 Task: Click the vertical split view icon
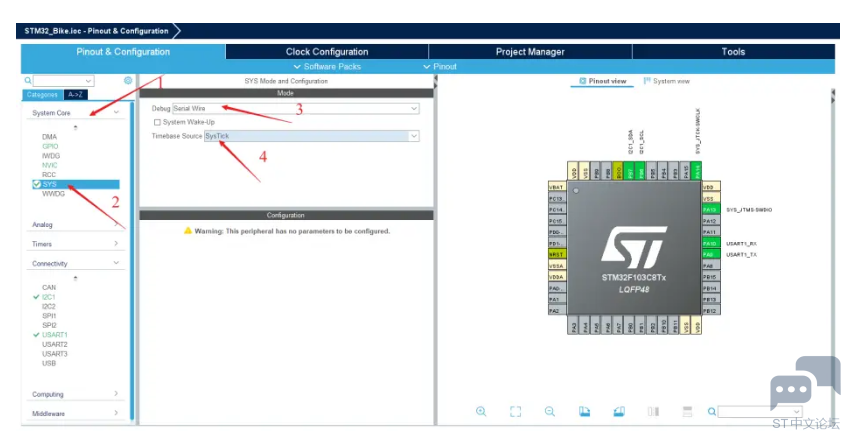tap(653, 411)
